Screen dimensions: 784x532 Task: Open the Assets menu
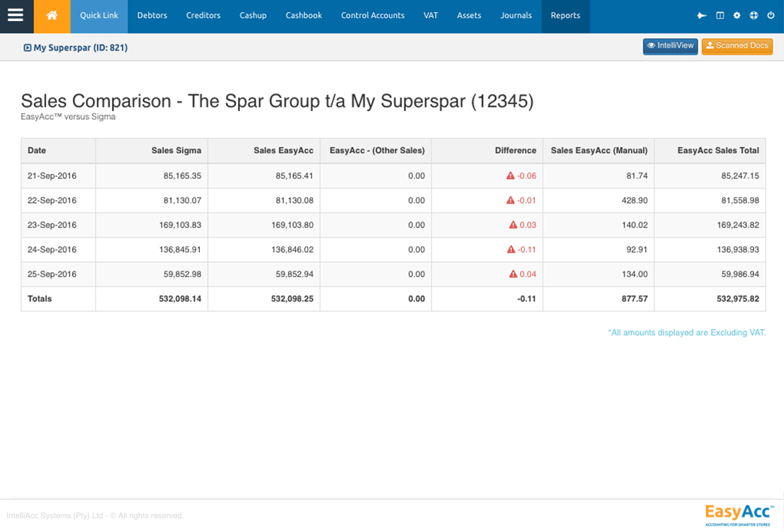tap(469, 15)
